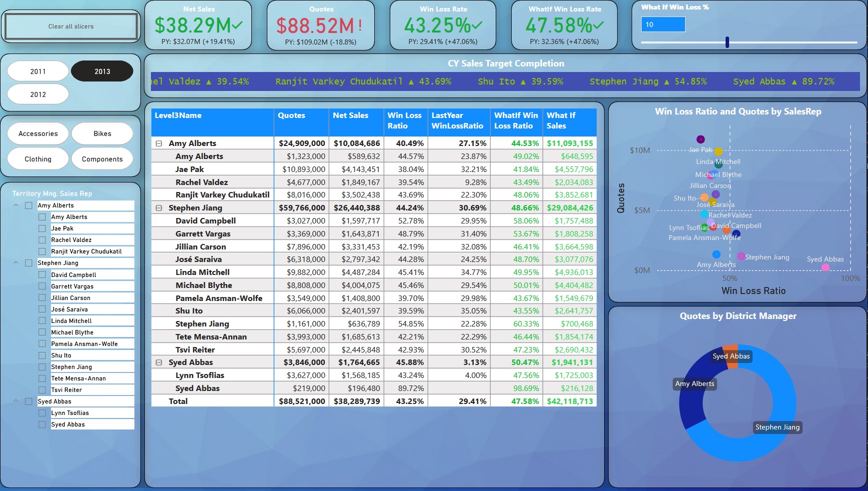Screen dimensions: 868x491
Task: Click the Clear all slicers button
Action: point(71,26)
